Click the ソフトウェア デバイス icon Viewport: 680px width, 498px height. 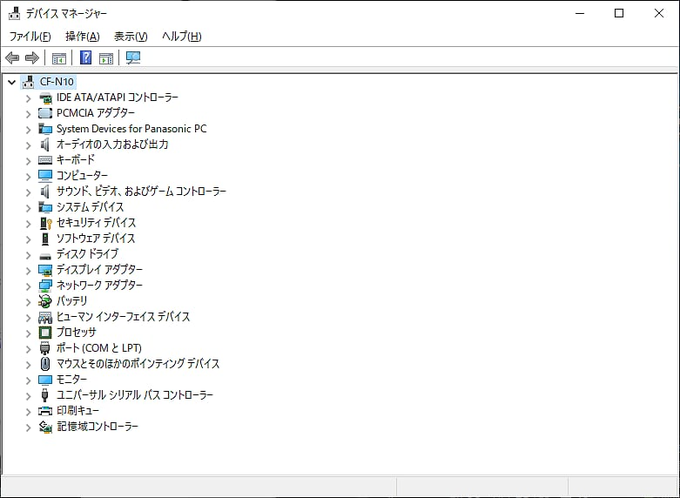(45, 239)
